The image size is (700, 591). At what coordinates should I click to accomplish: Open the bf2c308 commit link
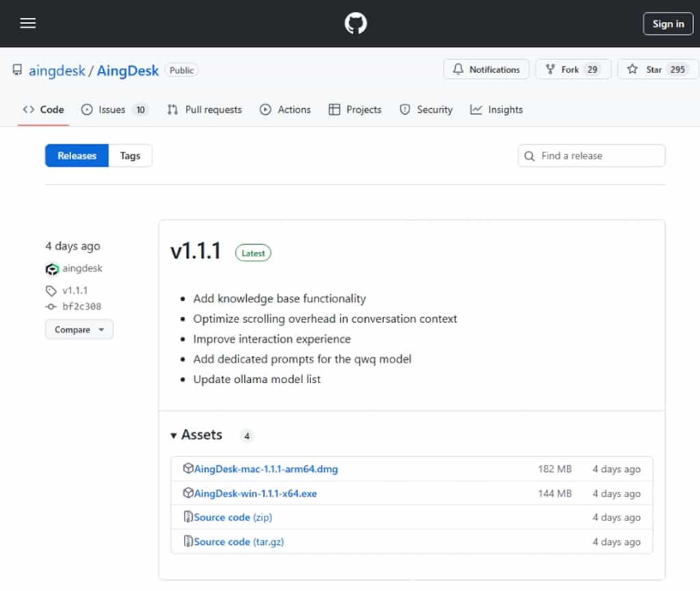coord(82,306)
